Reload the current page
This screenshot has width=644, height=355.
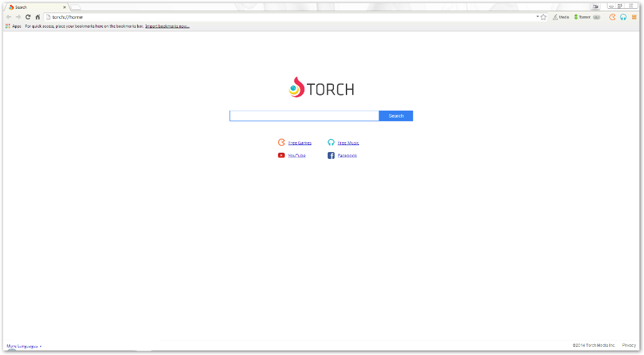click(x=28, y=17)
